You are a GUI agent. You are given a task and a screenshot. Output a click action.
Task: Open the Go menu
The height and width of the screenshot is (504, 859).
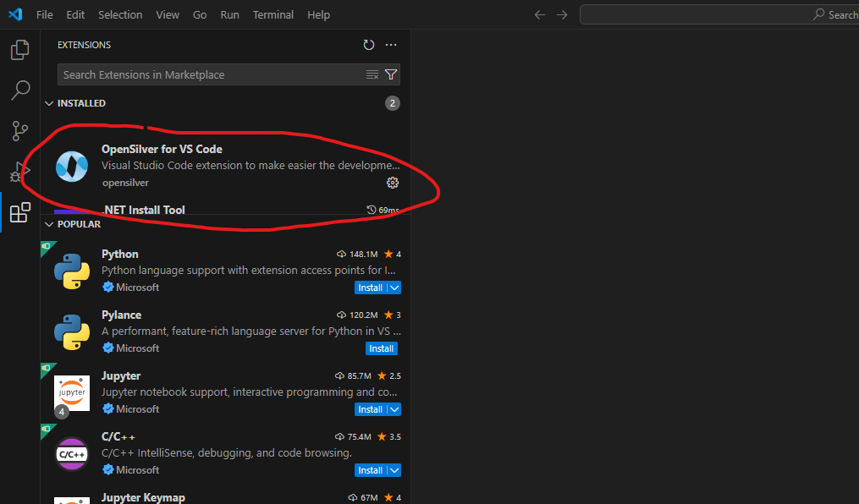click(200, 14)
